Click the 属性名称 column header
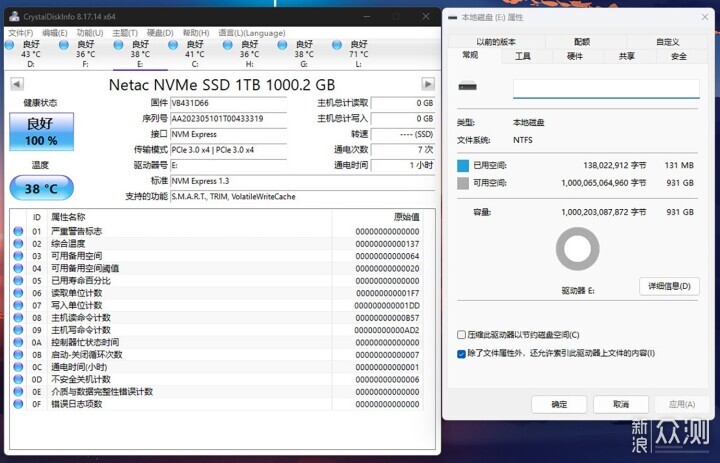This screenshot has height=463, width=720. point(68,217)
